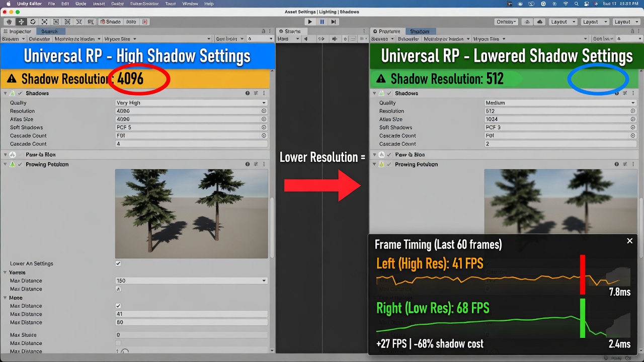This screenshot has width=644, height=362.
Task: Click the Max Stance field showing 0
Action: point(191,335)
